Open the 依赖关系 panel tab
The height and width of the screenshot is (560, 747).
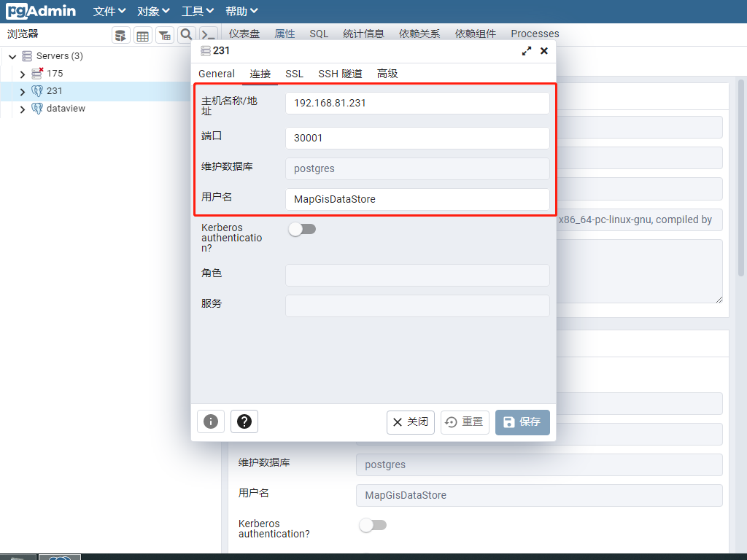(x=419, y=34)
